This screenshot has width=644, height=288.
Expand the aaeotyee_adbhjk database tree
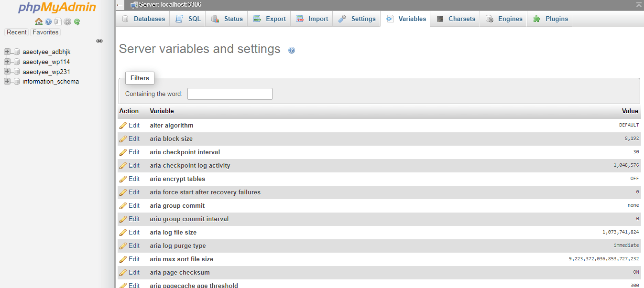click(7, 52)
